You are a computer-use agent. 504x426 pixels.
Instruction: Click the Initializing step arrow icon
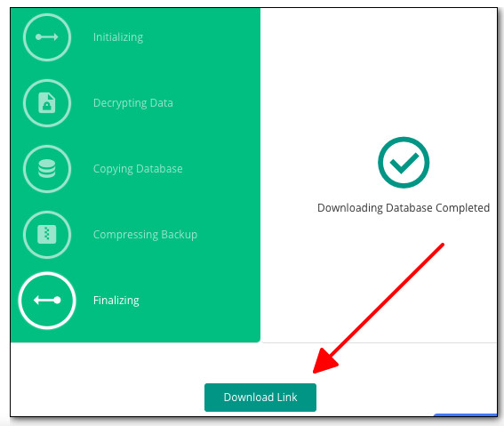pyautogui.click(x=47, y=37)
